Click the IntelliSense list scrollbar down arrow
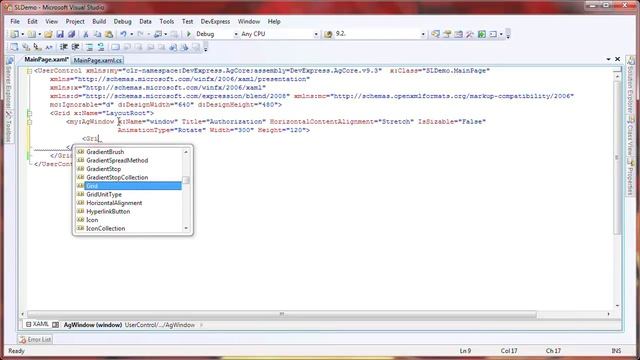Viewport: 640px width, 360px height. tap(186, 228)
